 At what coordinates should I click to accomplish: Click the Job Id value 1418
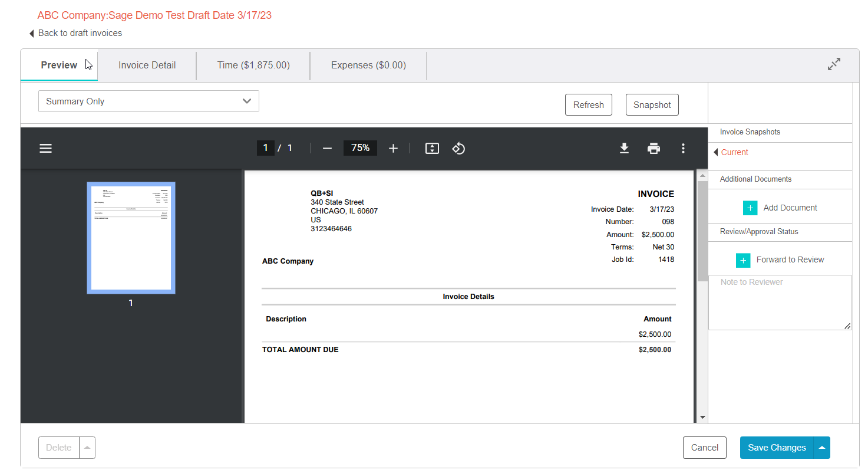(x=666, y=260)
